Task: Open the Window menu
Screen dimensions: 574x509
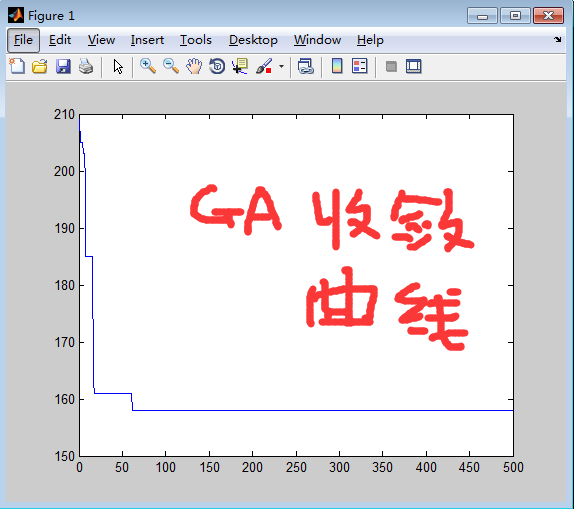Action: pyautogui.click(x=317, y=40)
